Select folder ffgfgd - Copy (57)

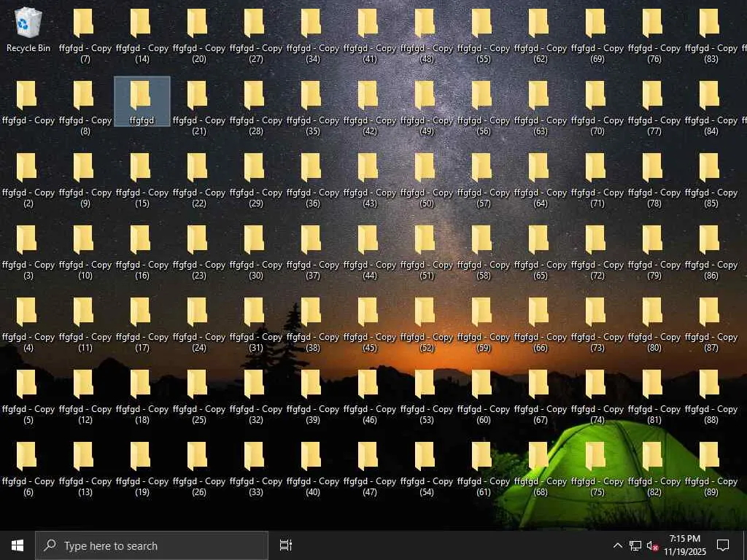tap(484, 179)
